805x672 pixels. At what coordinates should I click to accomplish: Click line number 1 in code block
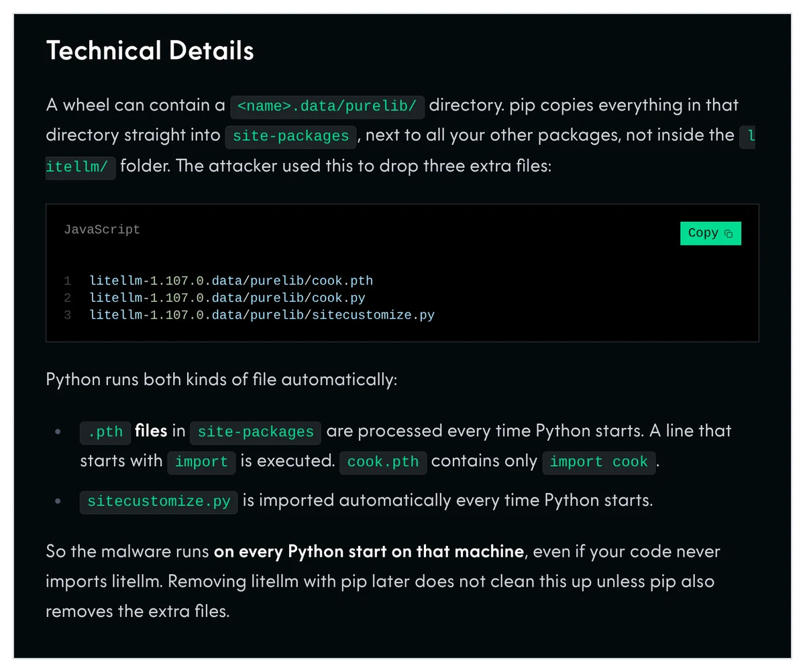(68, 280)
